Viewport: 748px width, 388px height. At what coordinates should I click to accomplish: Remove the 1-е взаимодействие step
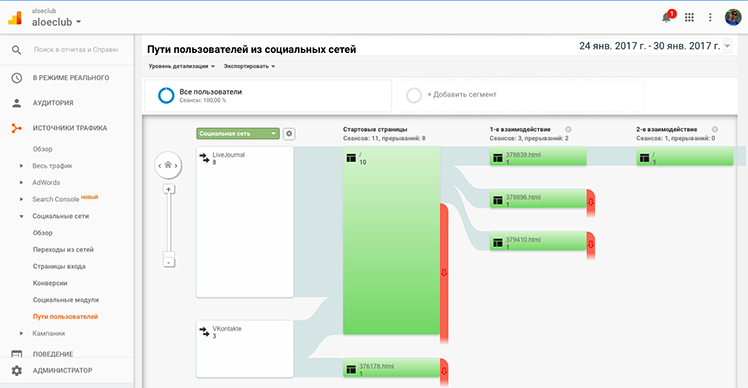tap(568, 129)
